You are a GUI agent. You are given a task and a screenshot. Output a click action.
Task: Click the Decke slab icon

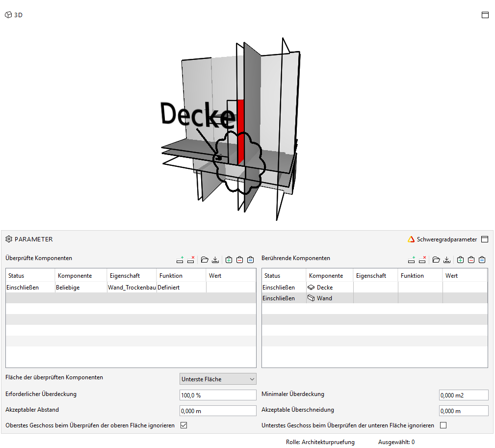tap(311, 288)
